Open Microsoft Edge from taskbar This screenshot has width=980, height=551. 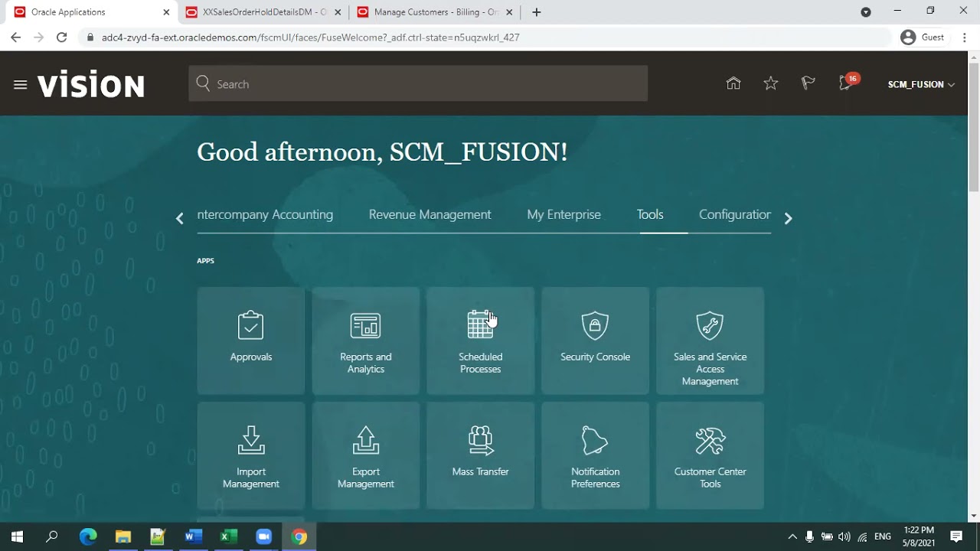tap(89, 536)
